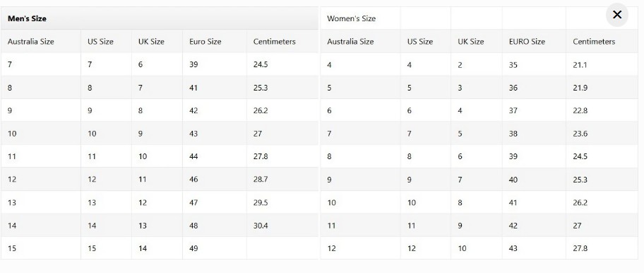Select the Women's Size table heading
Image resolution: width=644 pixels, height=273 pixels.
click(351, 18)
